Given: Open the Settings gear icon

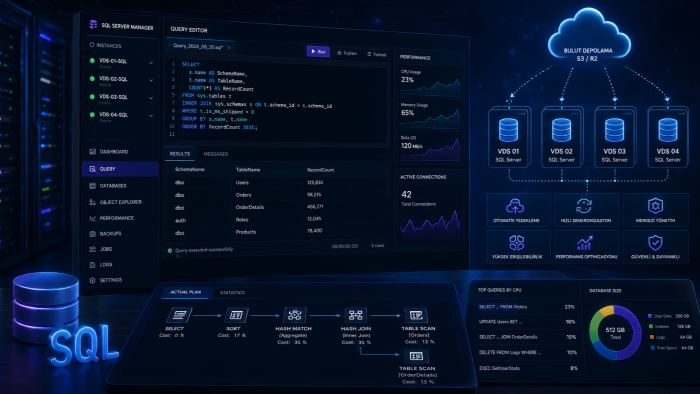Looking at the screenshot, I should (x=92, y=280).
